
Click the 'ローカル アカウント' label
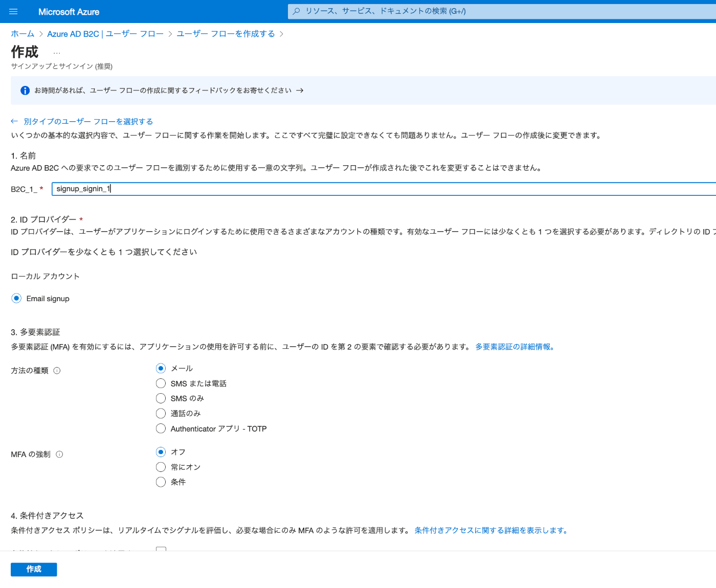[x=45, y=276]
